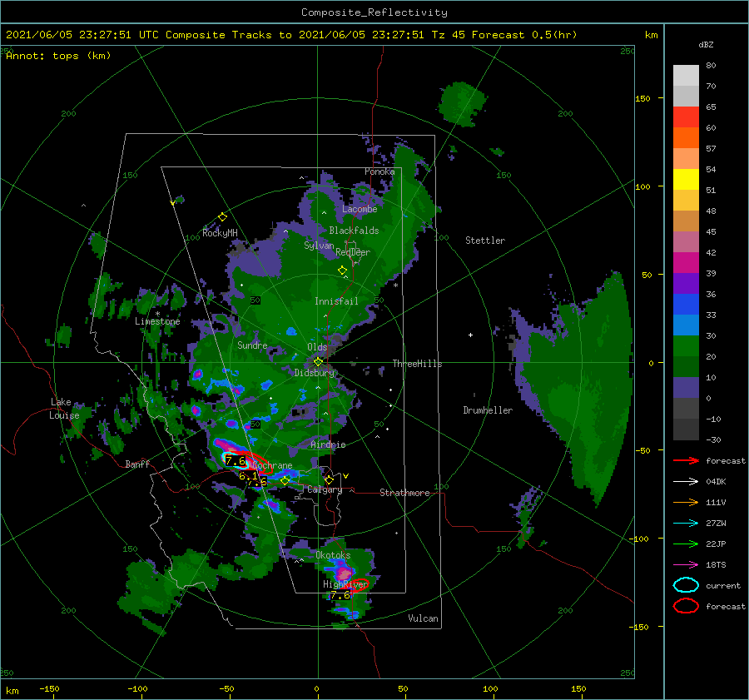Select the orange 111V arrow legend entry
Screen dimensions: 749x700
pyautogui.click(x=686, y=502)
